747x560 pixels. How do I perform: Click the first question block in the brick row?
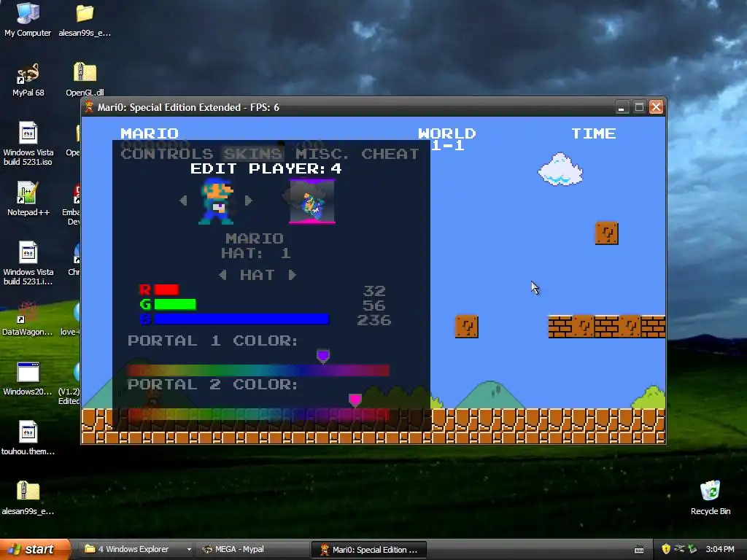pos(584,327)
